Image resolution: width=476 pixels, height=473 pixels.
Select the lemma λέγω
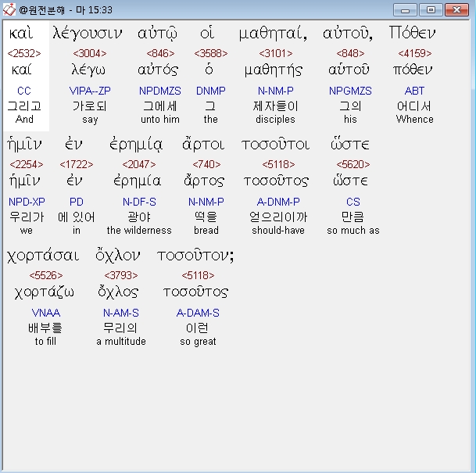[88, 70]
